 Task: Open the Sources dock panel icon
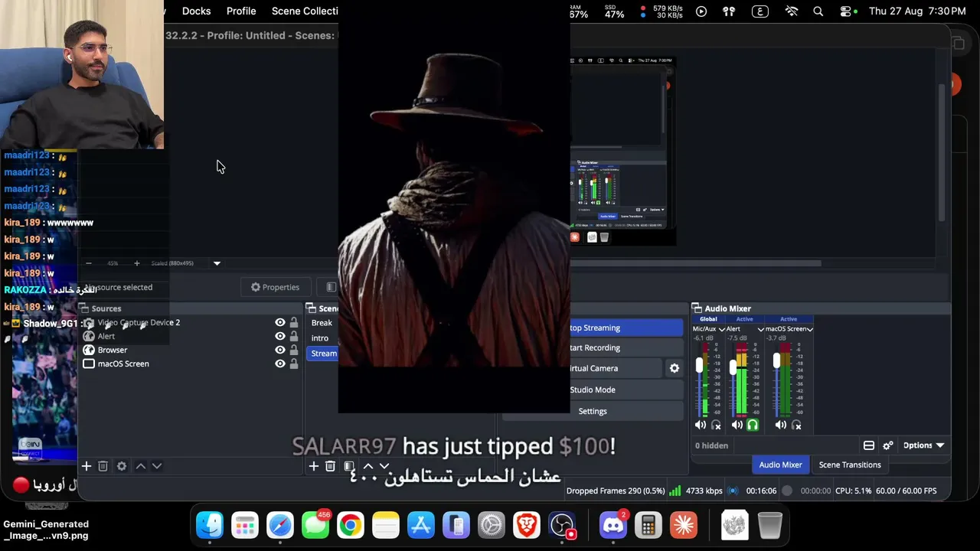(x=83, y=308)
